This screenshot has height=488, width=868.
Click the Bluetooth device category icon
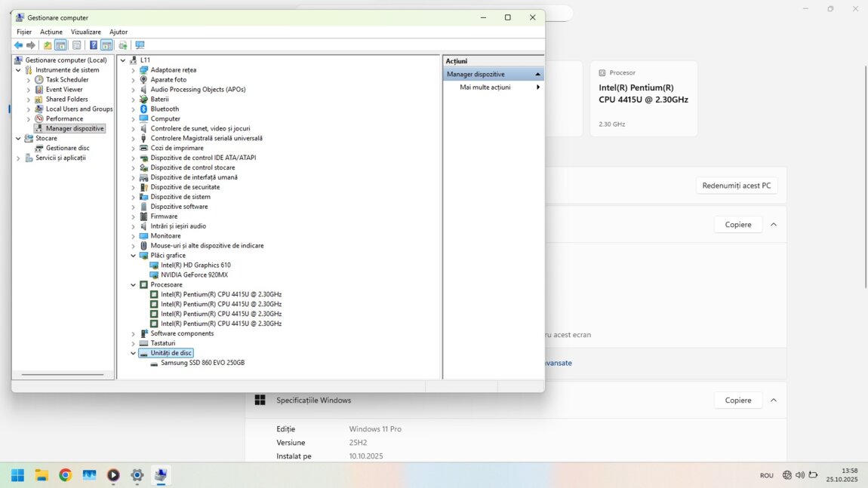click(x=143, y=109)
